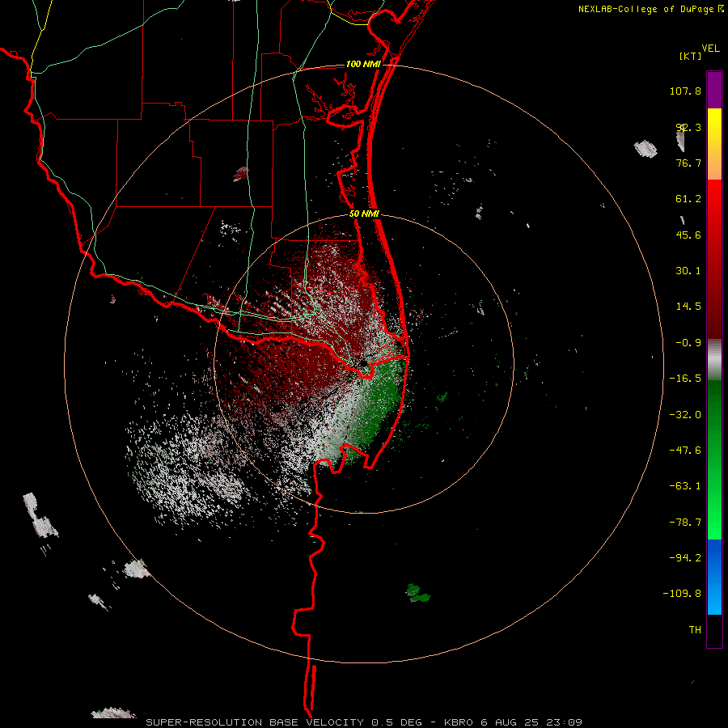Click the -16.5 velocity scale value
Image resolution: width=728 pixels, height=728 pixels.
[x=685, y=379]
